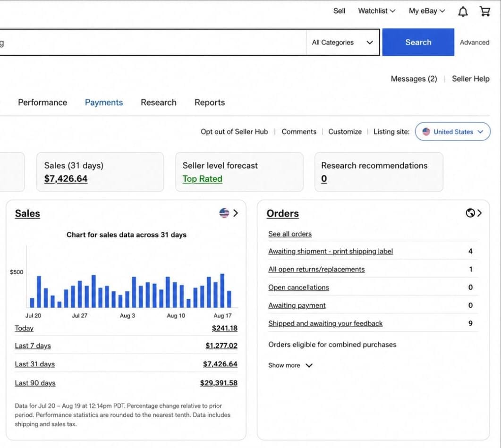Open the Open cancellations link

298,287
